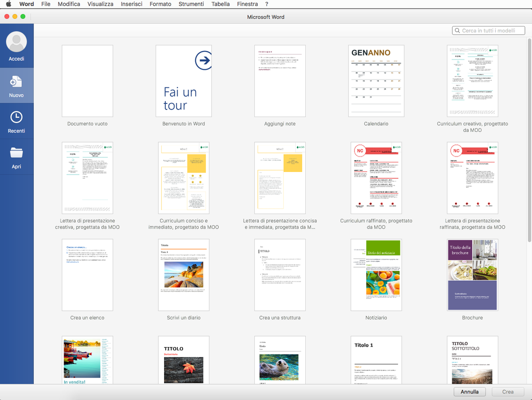Select the In vendita! flyer template

click(87, 360)
